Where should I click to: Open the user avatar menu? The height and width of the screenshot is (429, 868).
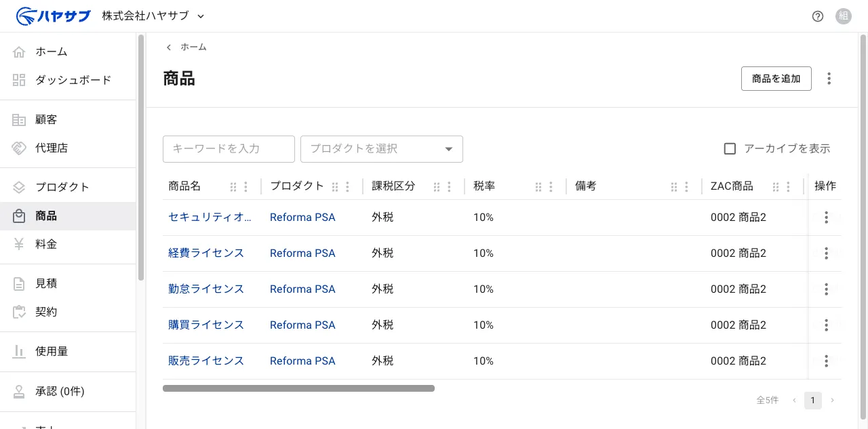[x=844, y=16]
